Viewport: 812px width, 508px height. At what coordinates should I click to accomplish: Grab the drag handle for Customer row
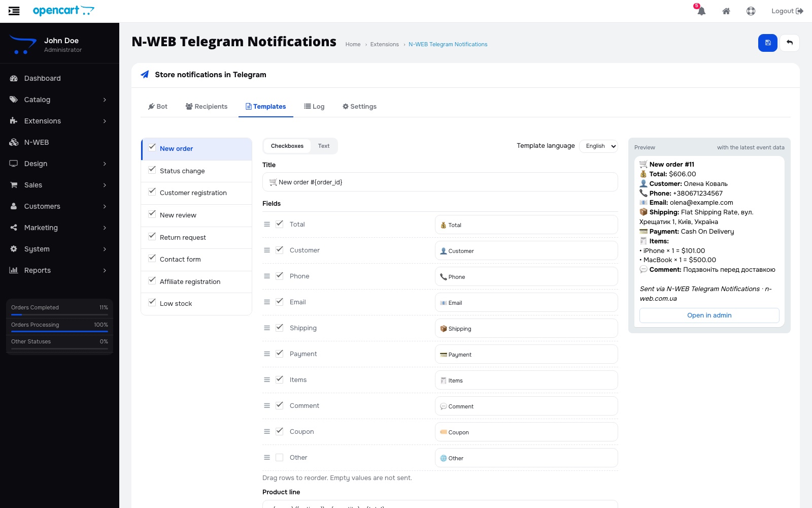pos(267,250)
